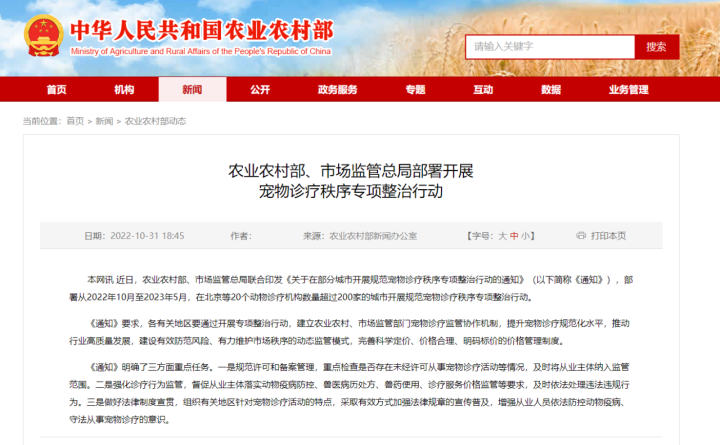The width and height of the screenshot is (720, 445).
Task: Click paragraph starting 《通知》明确了三方面重点任务
Action: [x=349, y=393]
